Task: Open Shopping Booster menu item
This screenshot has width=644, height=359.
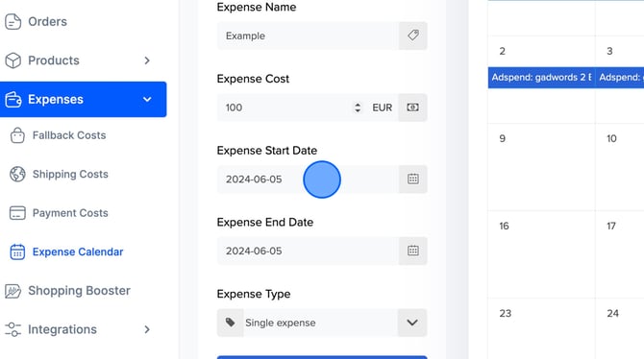Action: 79,291
